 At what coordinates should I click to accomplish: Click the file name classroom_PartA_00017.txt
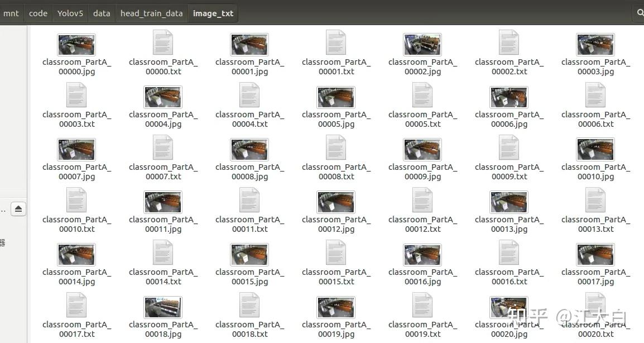click(76, 329)
